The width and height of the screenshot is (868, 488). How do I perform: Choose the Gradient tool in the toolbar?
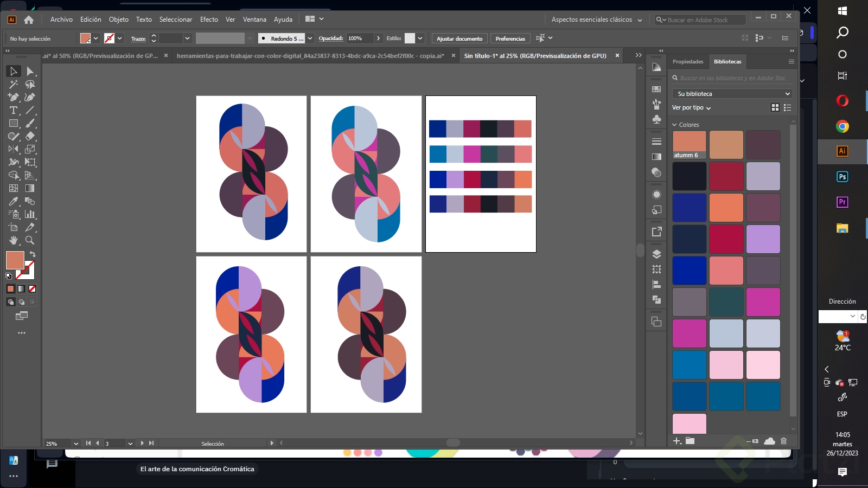click(30, 188)
